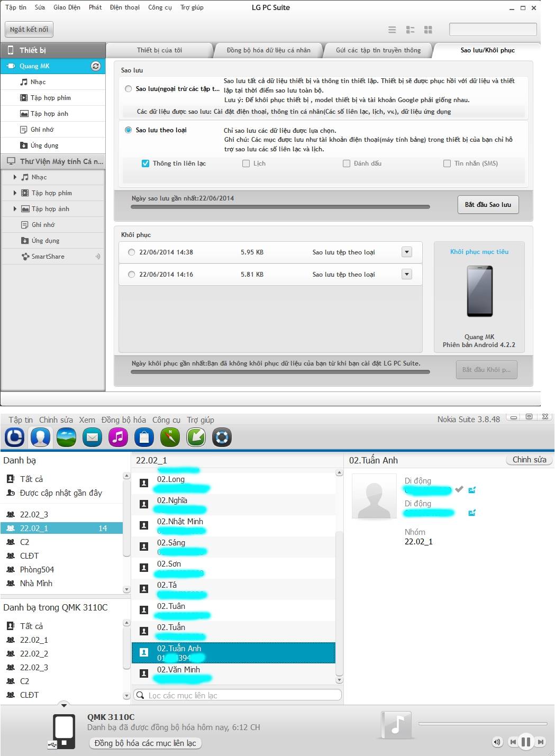This screenshot has width=555, height=756.
Task: Open Messages envelope icon in Nokia Suite
Action: coord(92,437)
